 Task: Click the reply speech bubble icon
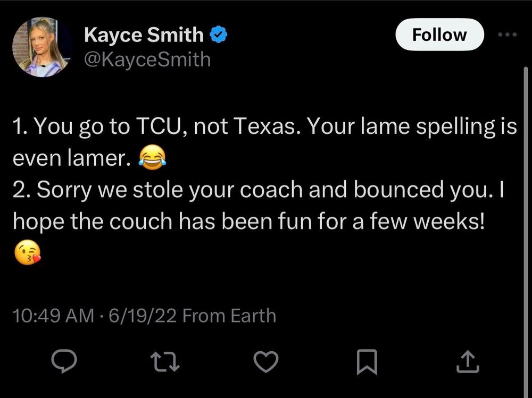click(x=64, y=362)
